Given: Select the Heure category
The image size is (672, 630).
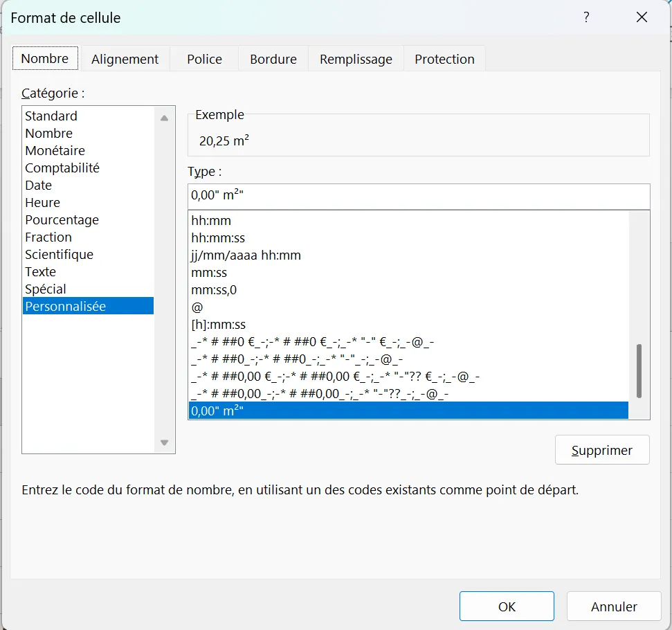Looking at the screenshot, I should [88, 202].
